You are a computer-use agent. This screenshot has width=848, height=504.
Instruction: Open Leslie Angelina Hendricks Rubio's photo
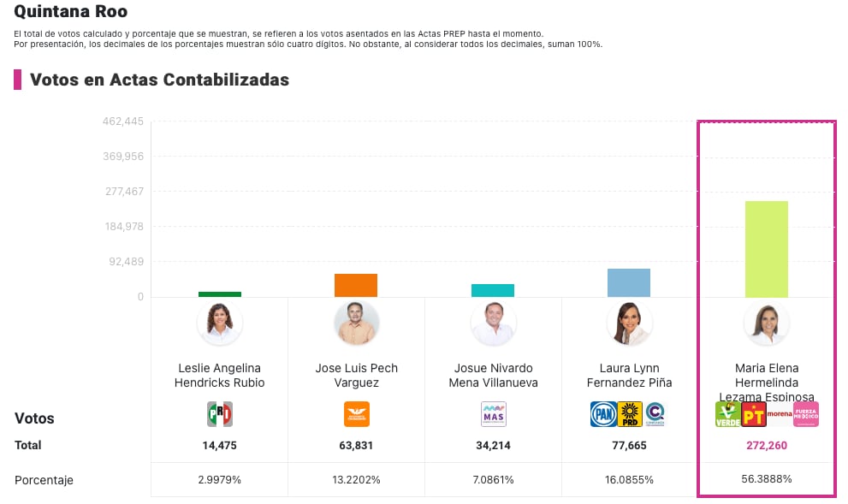(x=220, y=323)
